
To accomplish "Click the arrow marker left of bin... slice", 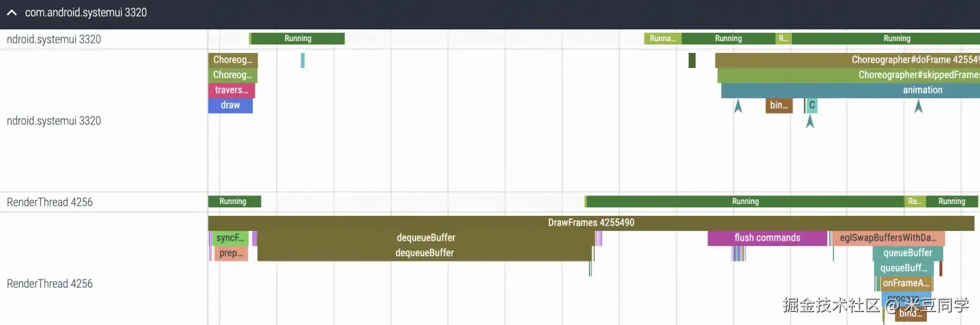I will click(x=738, y=107).
